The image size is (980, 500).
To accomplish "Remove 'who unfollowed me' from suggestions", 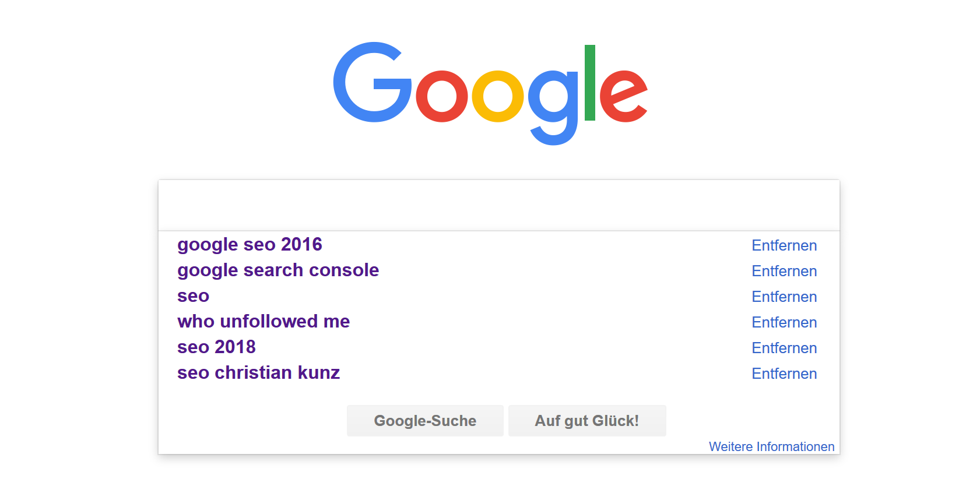I will tap(784, 322).
